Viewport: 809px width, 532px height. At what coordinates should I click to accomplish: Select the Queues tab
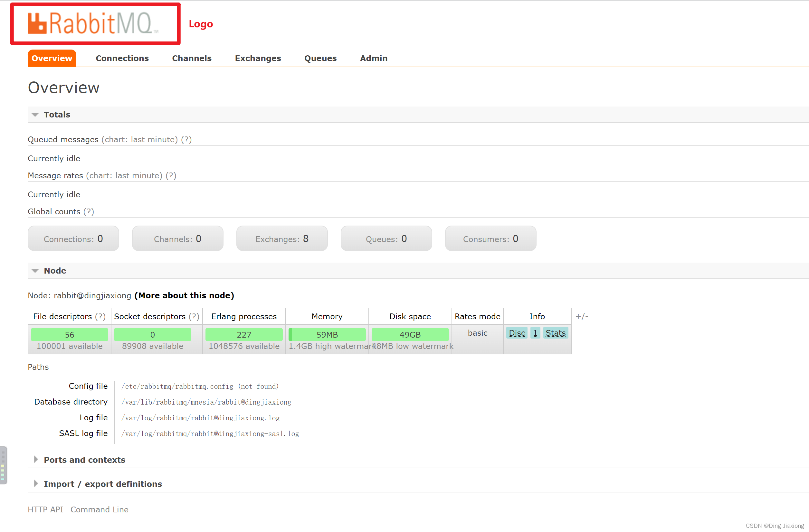320,58
